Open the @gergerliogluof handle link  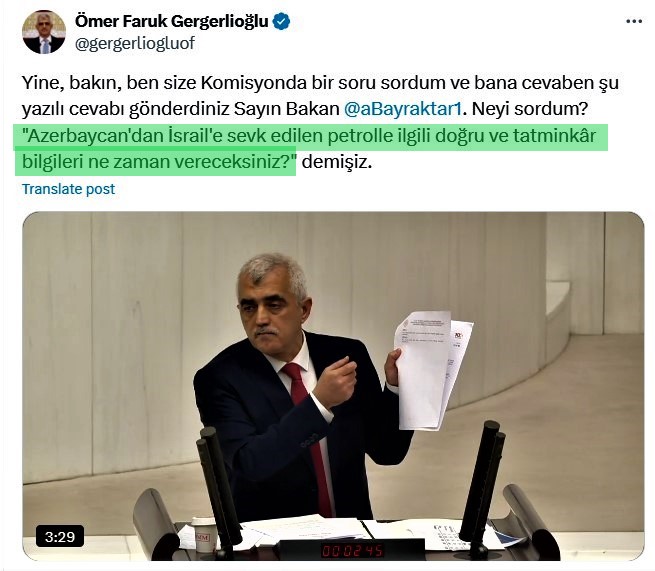tap(135, 43)
